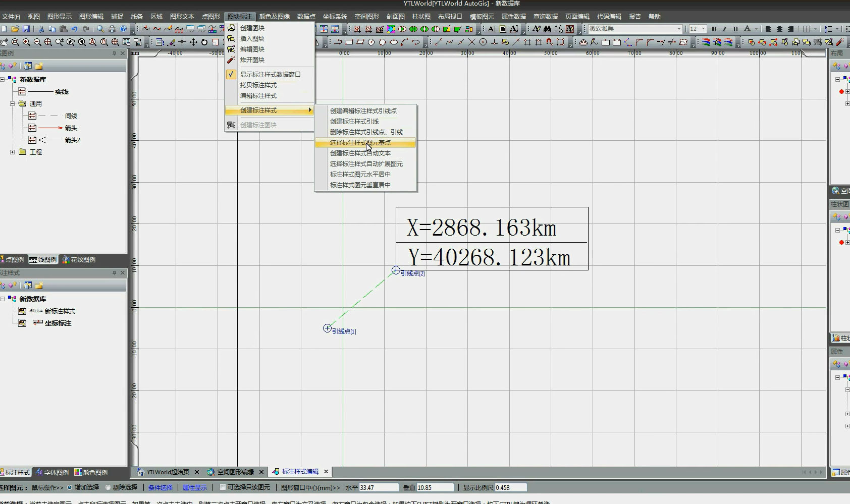Switch to the 空间图形编辑 tab
Image resolution: width=850 pixels, height=504 pixels.
[235, 472]
